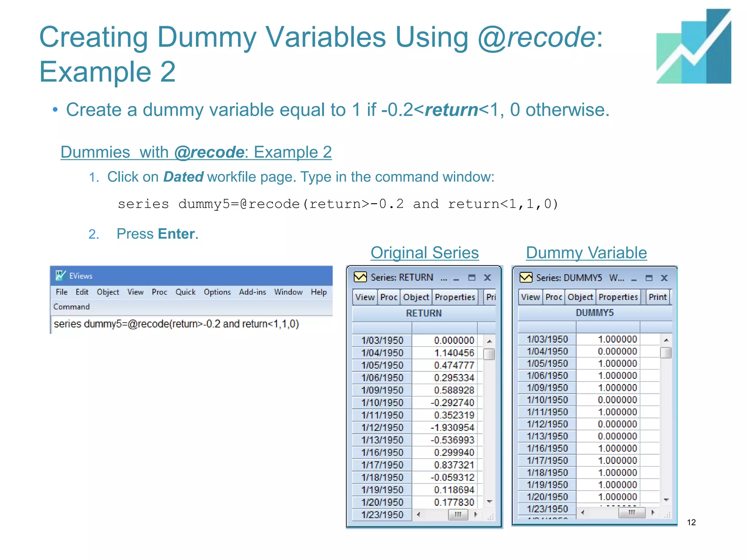Click scroll left arrow in DUMMY5 window
747x560 pixels.
582,513
